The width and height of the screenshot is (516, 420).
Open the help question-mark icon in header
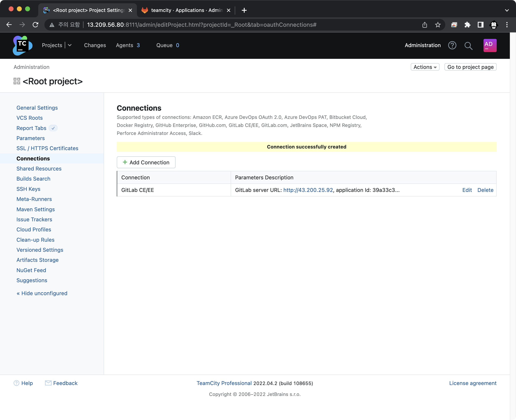pos(452,45)
